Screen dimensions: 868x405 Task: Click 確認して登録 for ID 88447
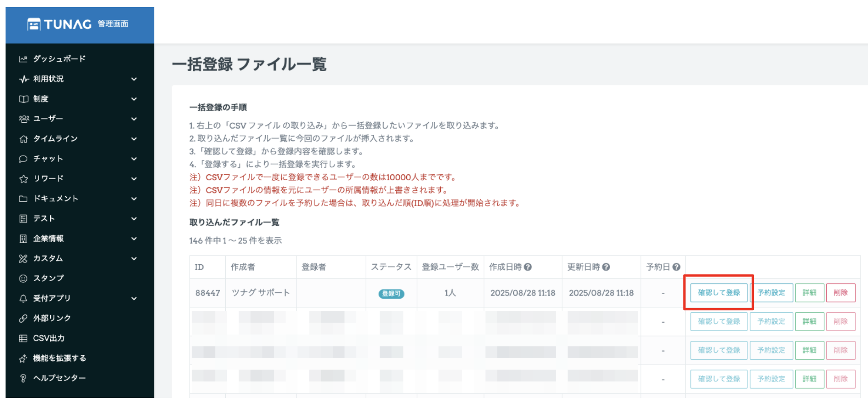tap(719, 293)
